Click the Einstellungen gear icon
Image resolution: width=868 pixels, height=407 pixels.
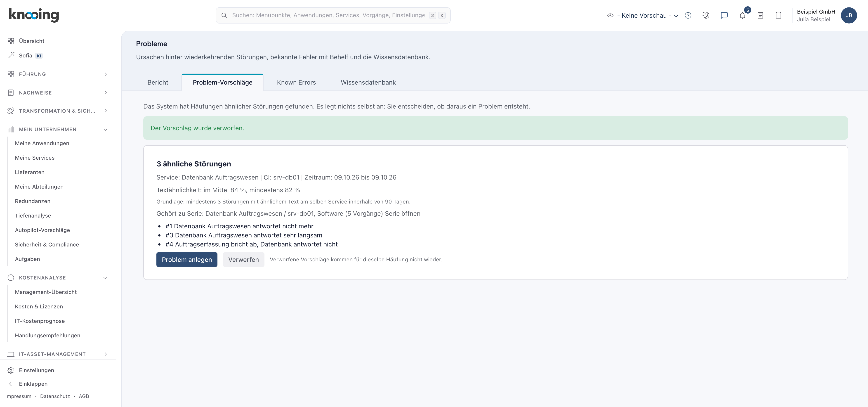pos(11,370)
